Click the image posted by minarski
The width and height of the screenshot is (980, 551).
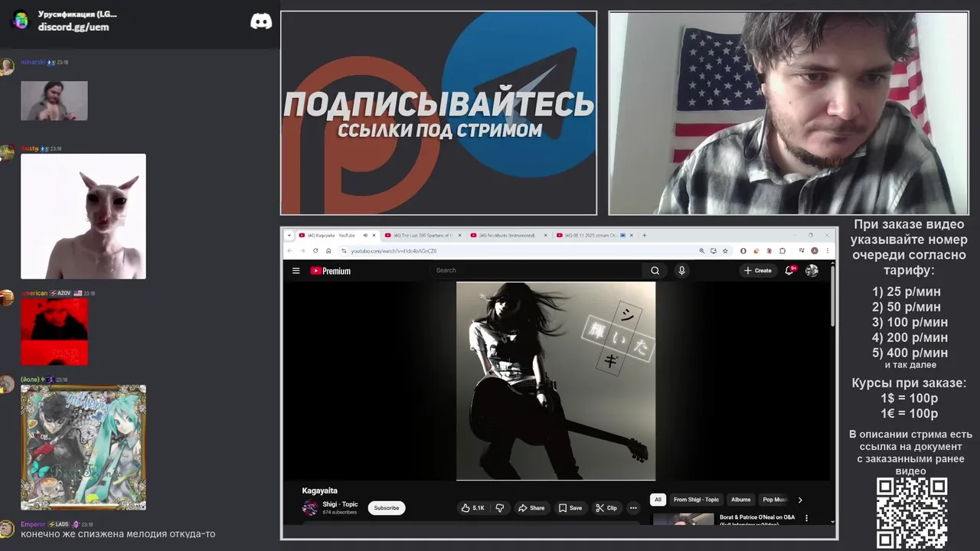[x=54, y=100]
